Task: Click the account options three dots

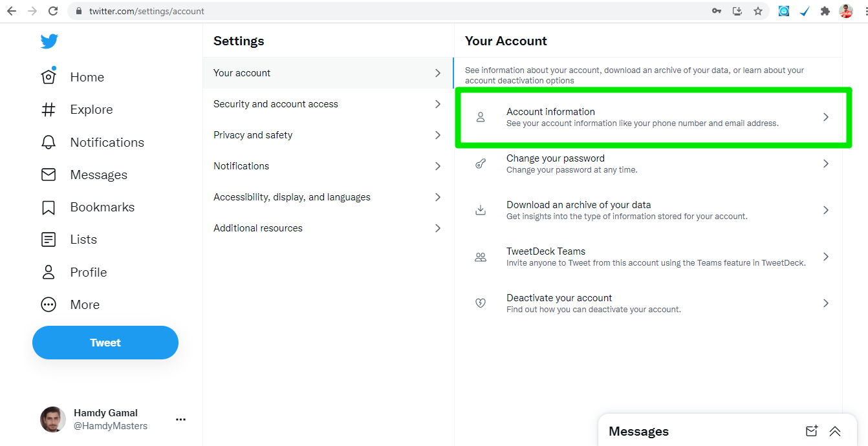Action: tap(181, 419)
